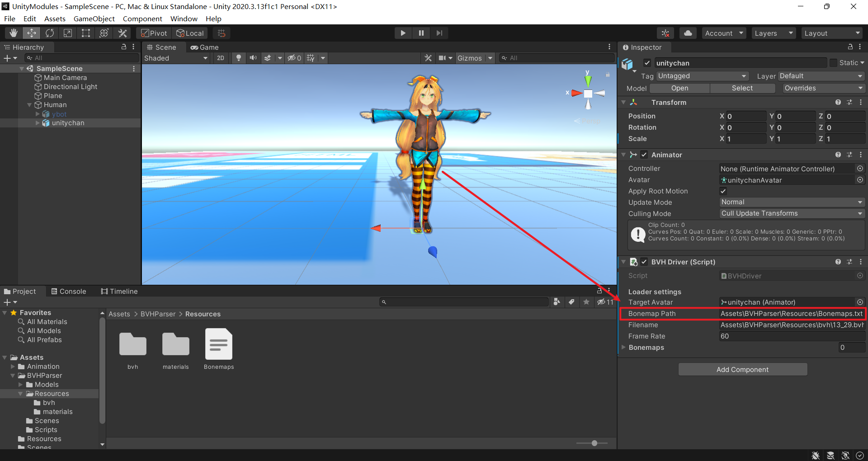Switch to the Timeline tab
Screen dimensions: 868x461
coord(119,291)
